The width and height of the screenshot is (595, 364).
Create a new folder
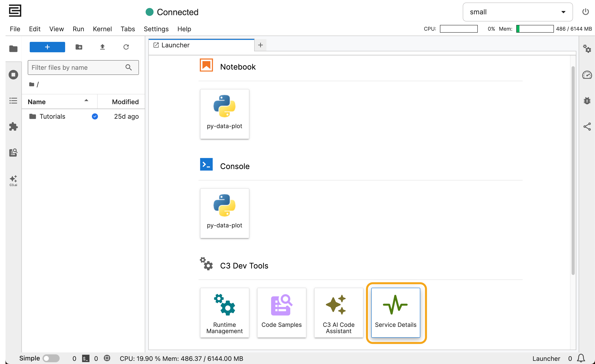tap(79, 47)
